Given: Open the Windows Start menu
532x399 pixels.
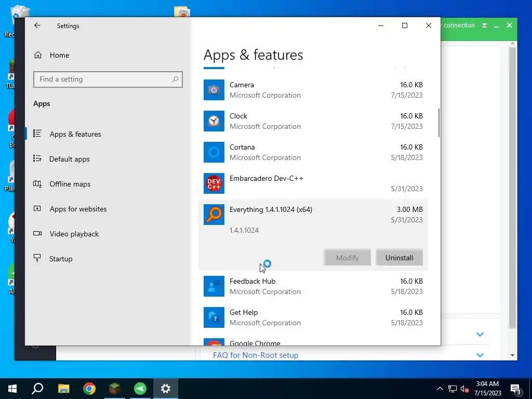Looking at the screenshot, I should 12,389.
